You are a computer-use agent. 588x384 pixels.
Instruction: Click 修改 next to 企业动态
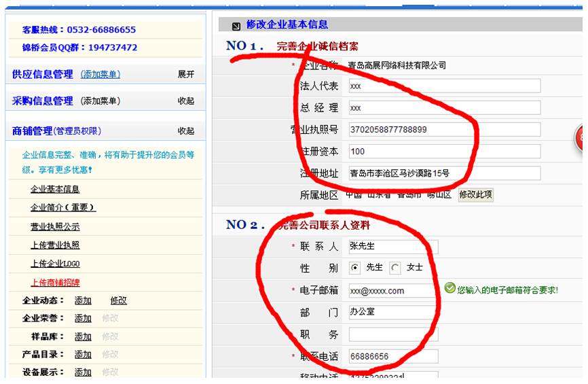click(119, 300)
